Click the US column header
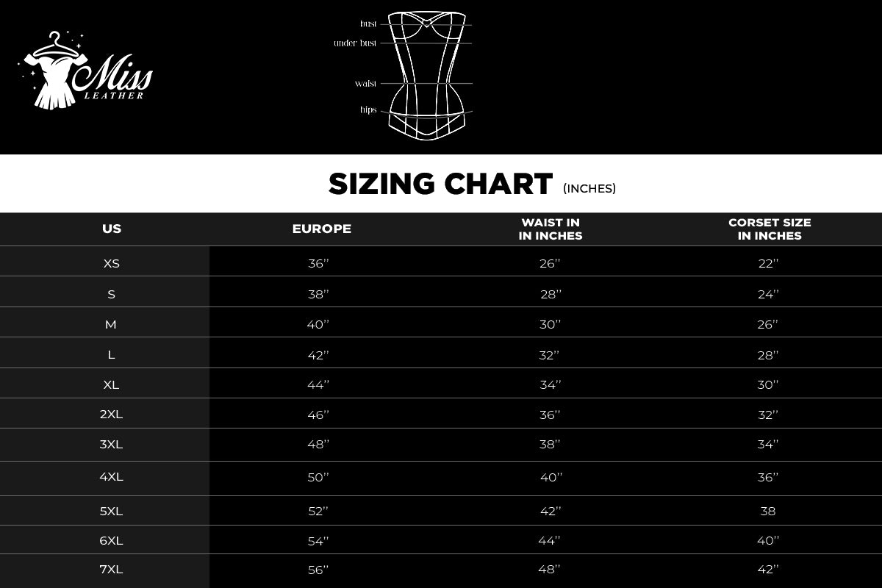 pos(112,229)
